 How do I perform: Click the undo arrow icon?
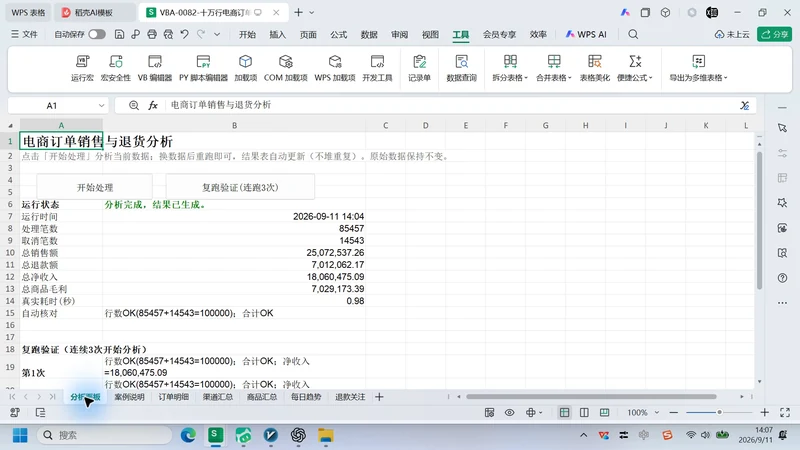click(185, 34)
